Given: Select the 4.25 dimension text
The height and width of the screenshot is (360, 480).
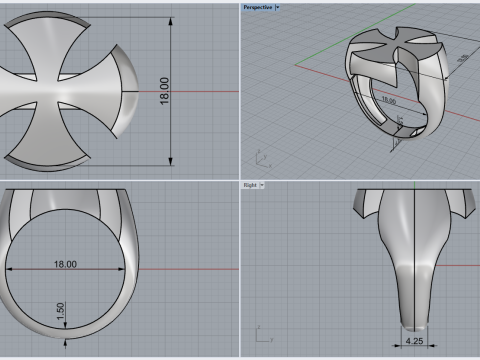Looking at the screenshot, I should 414,341.
